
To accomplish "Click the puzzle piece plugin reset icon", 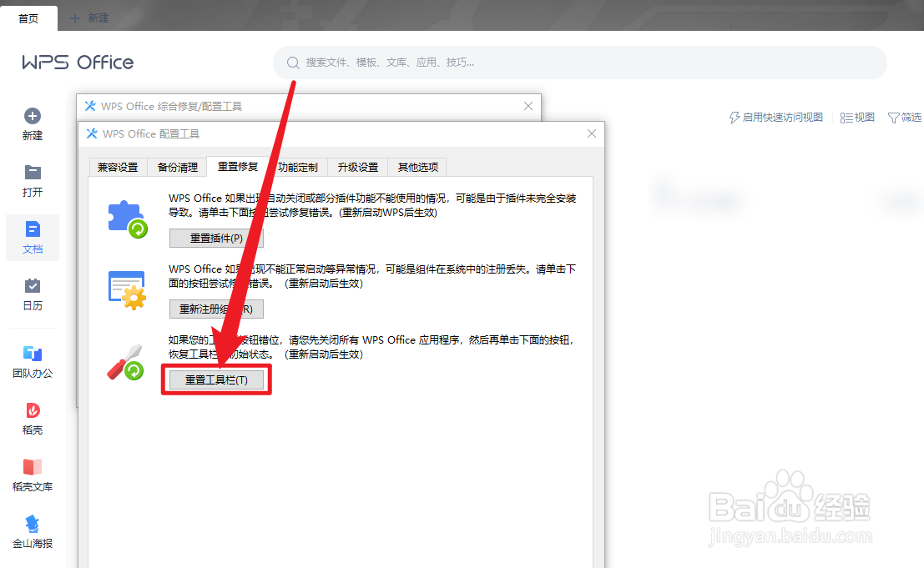I will point(128,219).
